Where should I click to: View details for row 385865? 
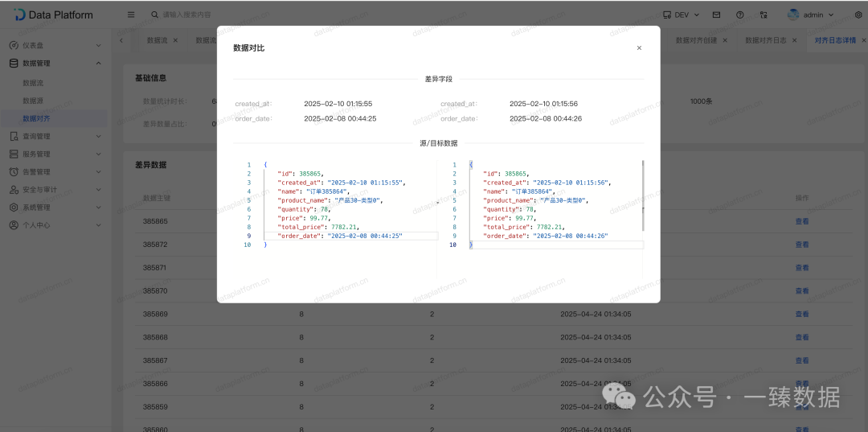point(802,221)
